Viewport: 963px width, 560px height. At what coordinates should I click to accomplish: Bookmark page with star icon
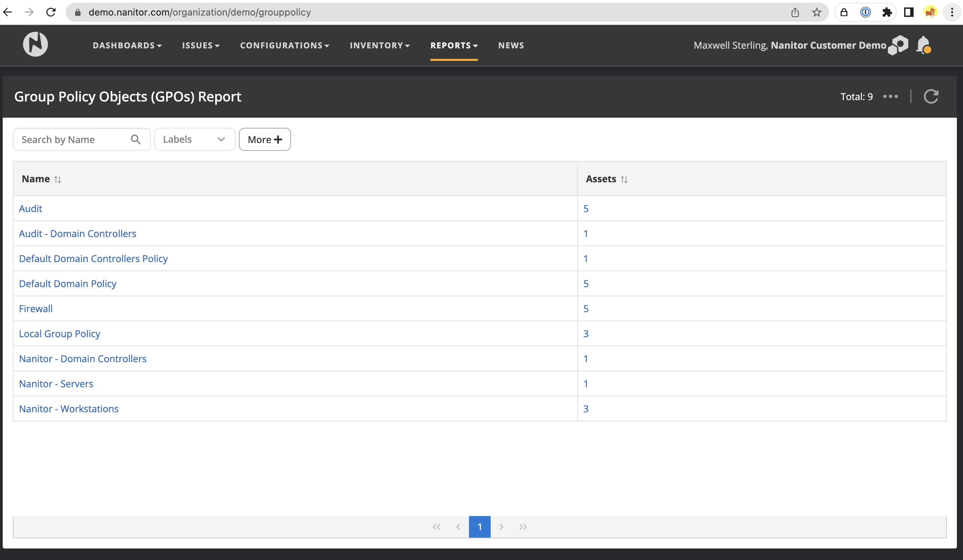[816, 12]
